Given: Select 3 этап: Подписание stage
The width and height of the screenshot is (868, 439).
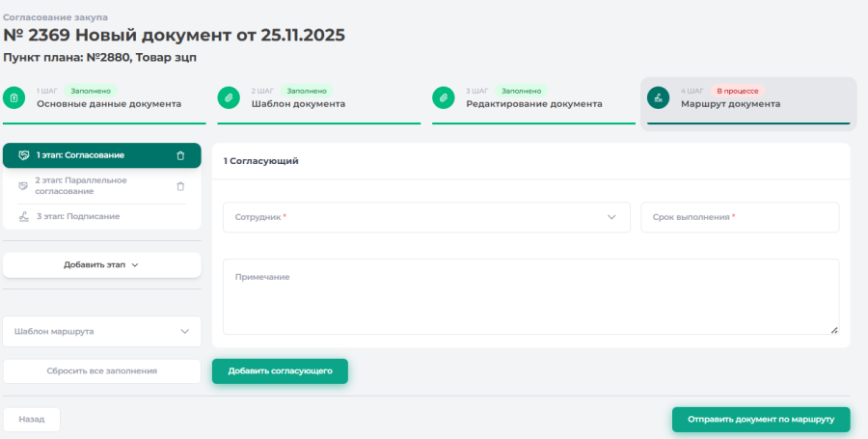Looking at the screenshot, I should [x=78, y=216].
